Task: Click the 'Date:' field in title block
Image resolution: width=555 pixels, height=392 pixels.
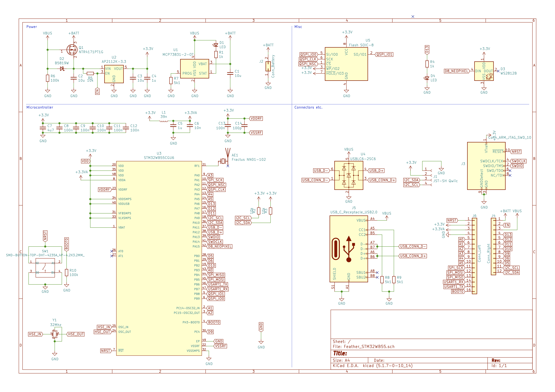Action: coord(379,360)
